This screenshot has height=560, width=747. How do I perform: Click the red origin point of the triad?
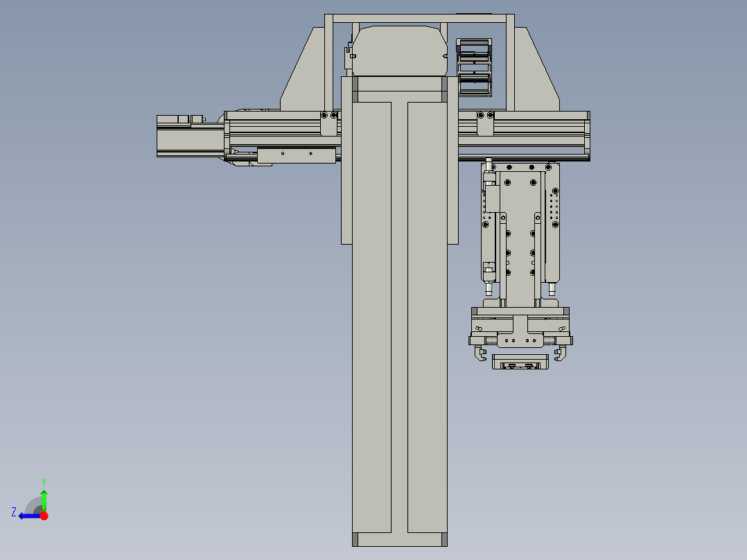pos(44,515)
